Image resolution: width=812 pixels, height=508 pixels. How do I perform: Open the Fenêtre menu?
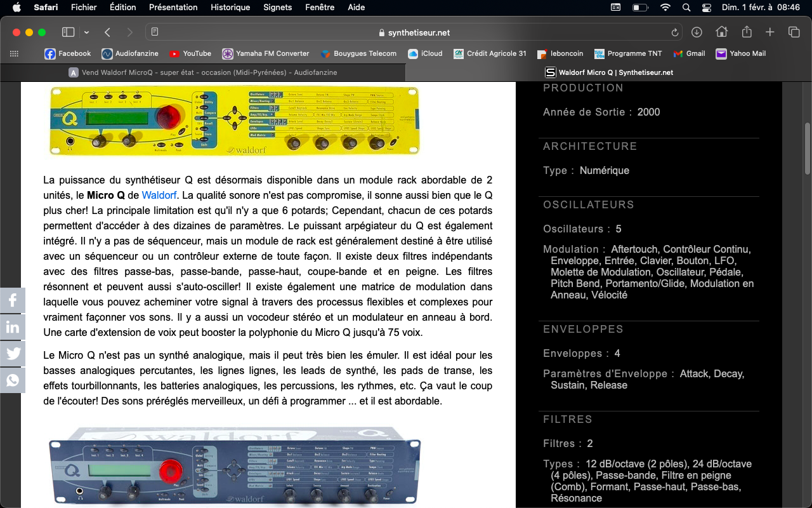pyautogui.click(x=320, y=8)
